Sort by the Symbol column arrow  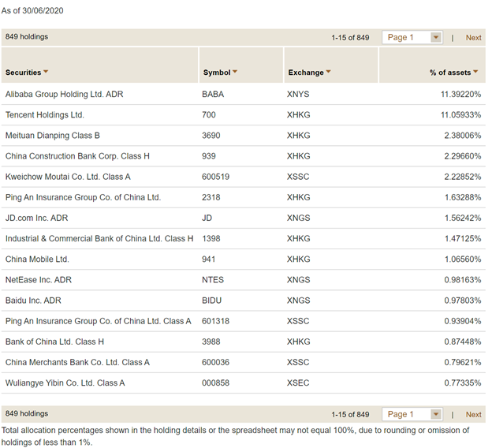[235, 72]
